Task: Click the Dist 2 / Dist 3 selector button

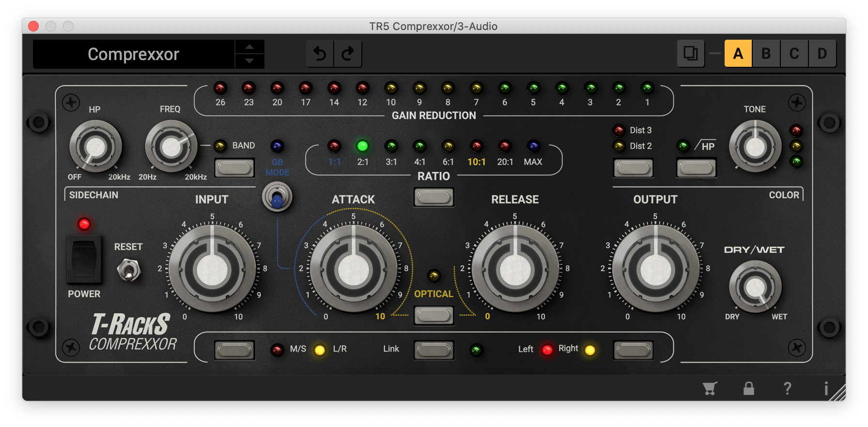Action: (633, 168)
